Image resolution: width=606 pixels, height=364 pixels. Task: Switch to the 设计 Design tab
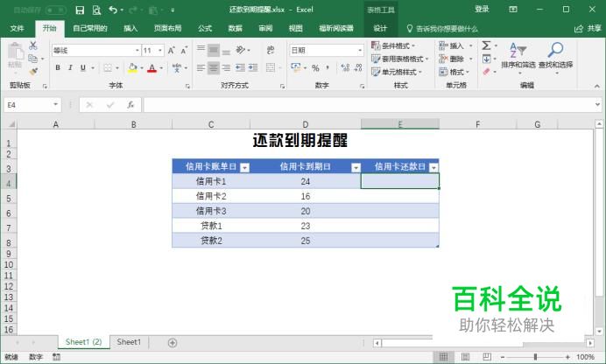pyautogui.click(x=380, y=28)
